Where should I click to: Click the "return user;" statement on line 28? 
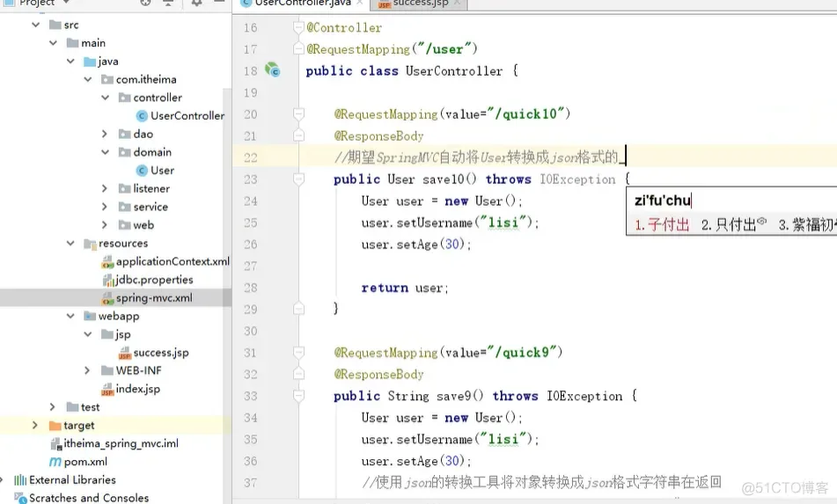pos(405,288)
